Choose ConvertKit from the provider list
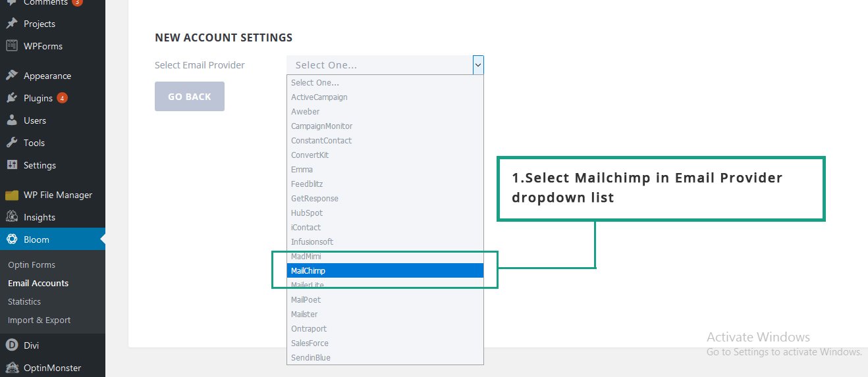 [x=385, y=155]
